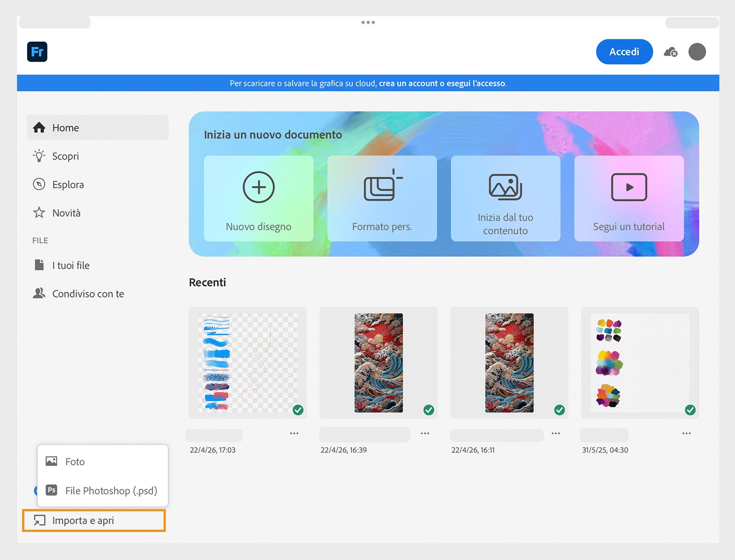Click the Adobe Fresco Fr logo
The image size is (735, 560).
pyautogui.click(x=37, y=51)
